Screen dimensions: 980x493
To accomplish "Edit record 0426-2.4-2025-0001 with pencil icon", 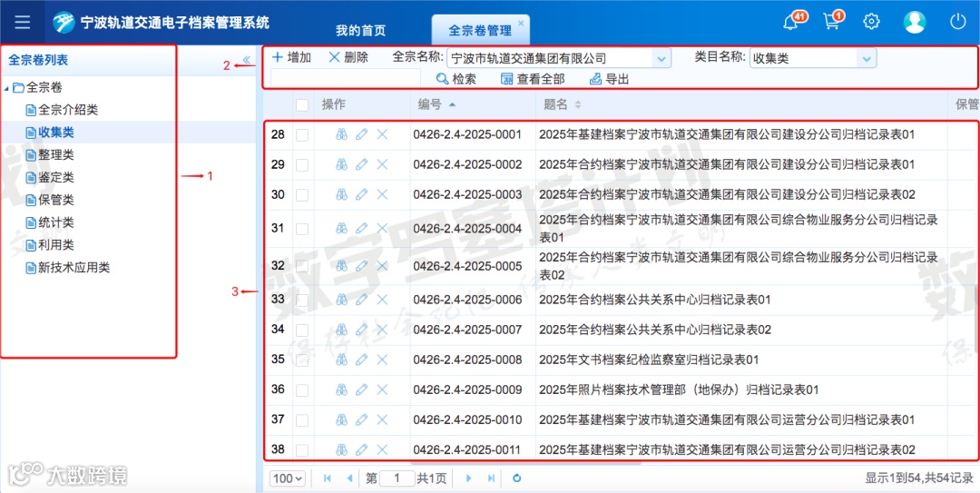I will click(361, 134).
